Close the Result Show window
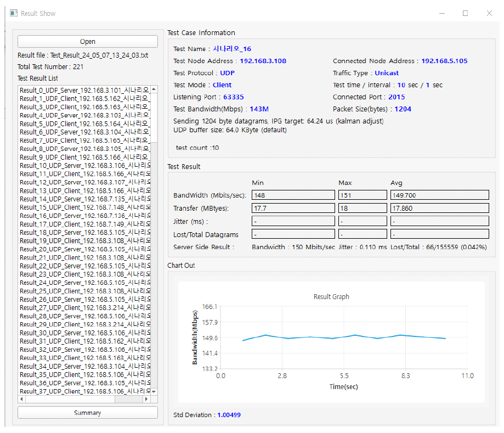This screenshot has height=433, width=504. (x=489, y=13)
